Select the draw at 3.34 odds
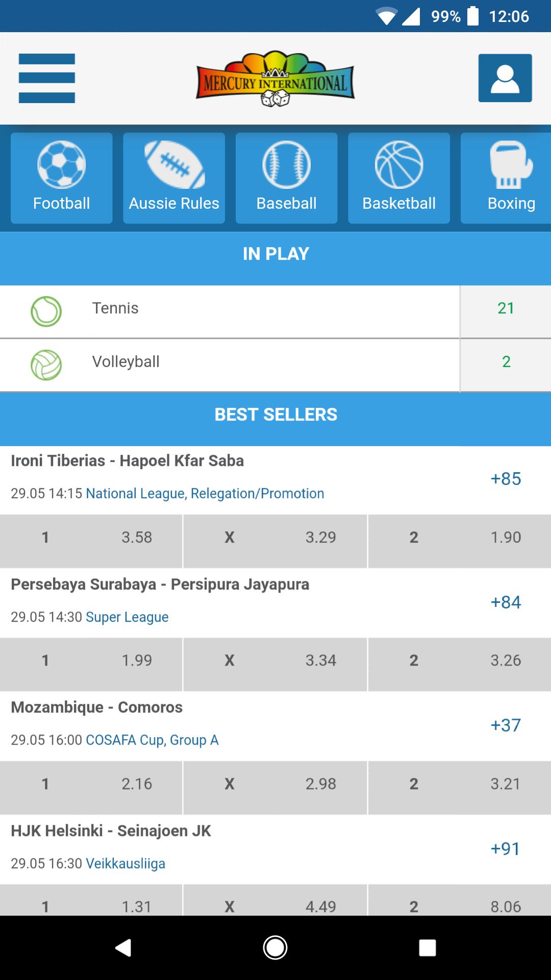 275,660
